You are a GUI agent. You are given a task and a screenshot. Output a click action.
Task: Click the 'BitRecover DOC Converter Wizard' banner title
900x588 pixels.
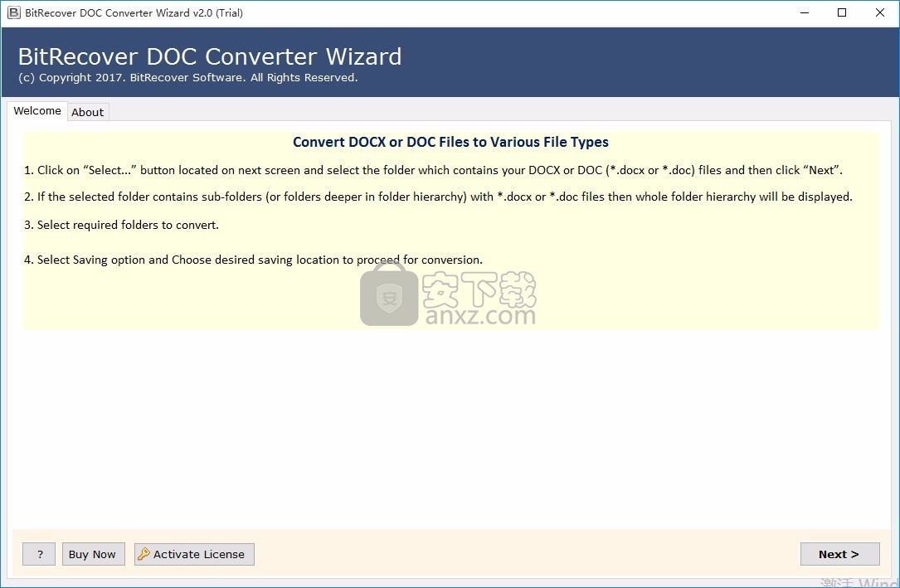[210, 56]
